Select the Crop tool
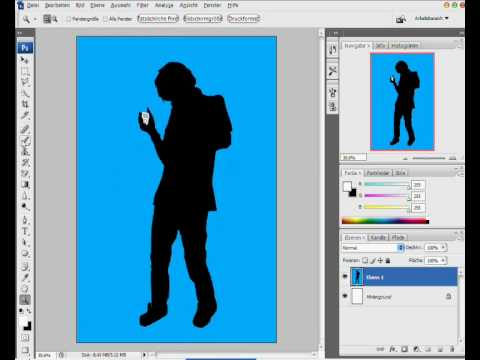Screen dimensions: 480x360 click(25, 105)
